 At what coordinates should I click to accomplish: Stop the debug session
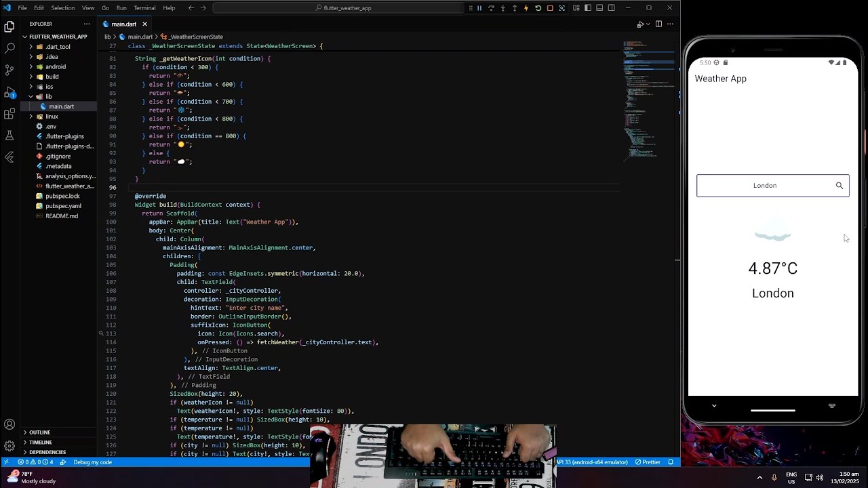click(550, 8)
